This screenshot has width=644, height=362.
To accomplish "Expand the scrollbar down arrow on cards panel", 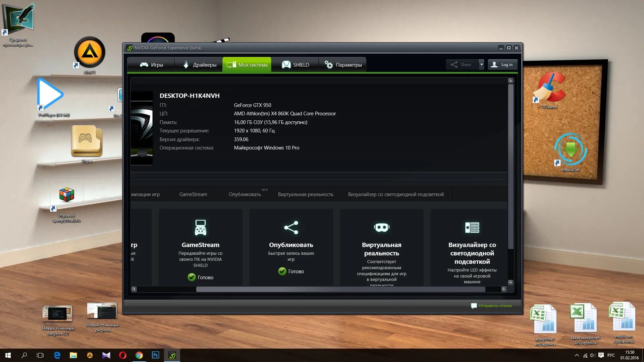I will (511, 282).
